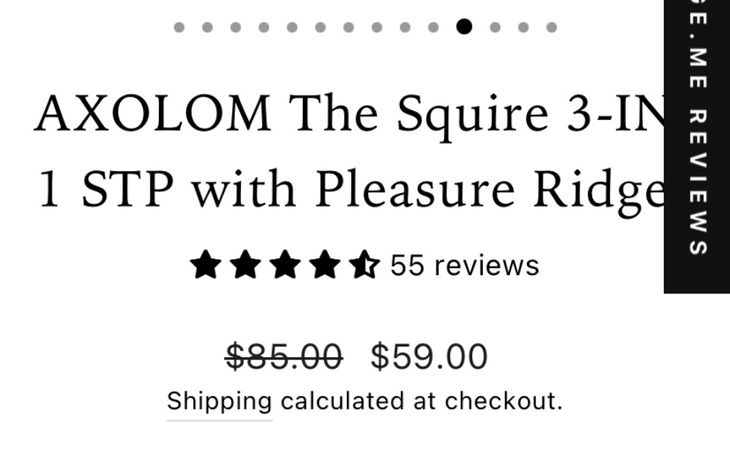Select the second-to-last carousel dot
Screen dimensions: 730x456
(523, 27)
